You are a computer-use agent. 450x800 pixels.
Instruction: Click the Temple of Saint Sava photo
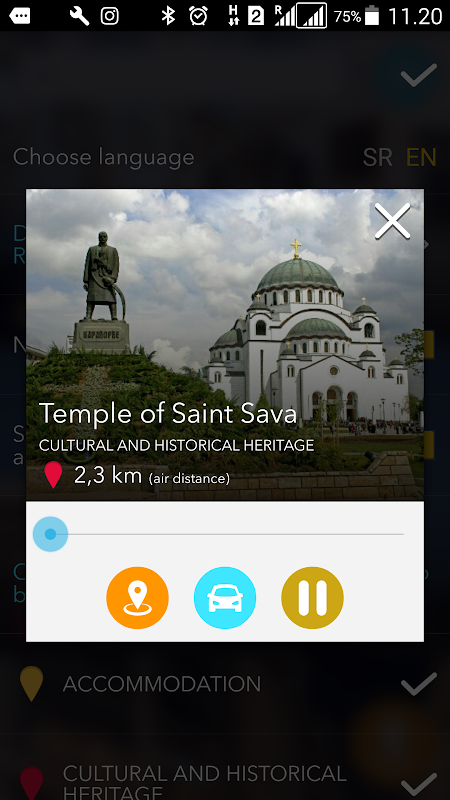224,344
